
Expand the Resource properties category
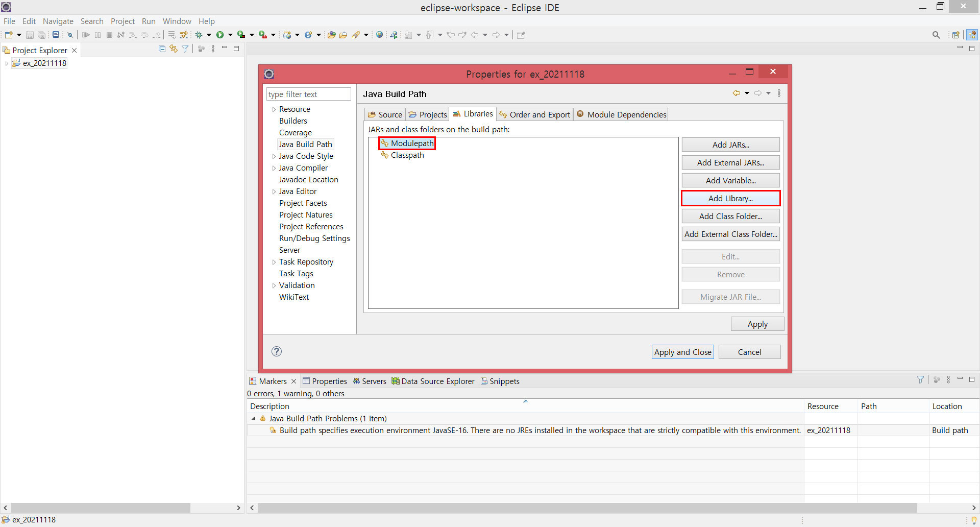[274, 109]
